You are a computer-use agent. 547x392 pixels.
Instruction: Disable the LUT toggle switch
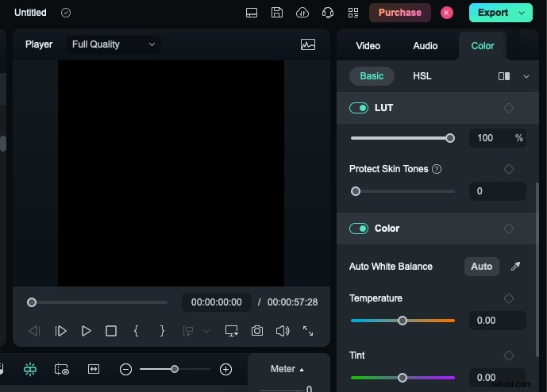coord(359,108)
